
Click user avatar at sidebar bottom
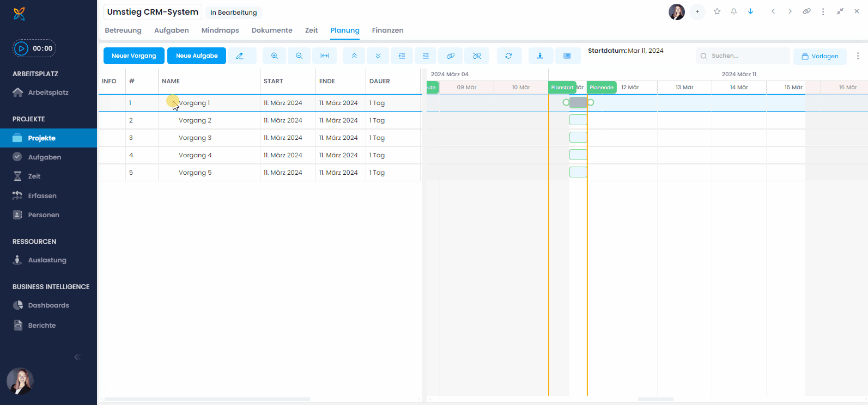click(x=20, y=381)
